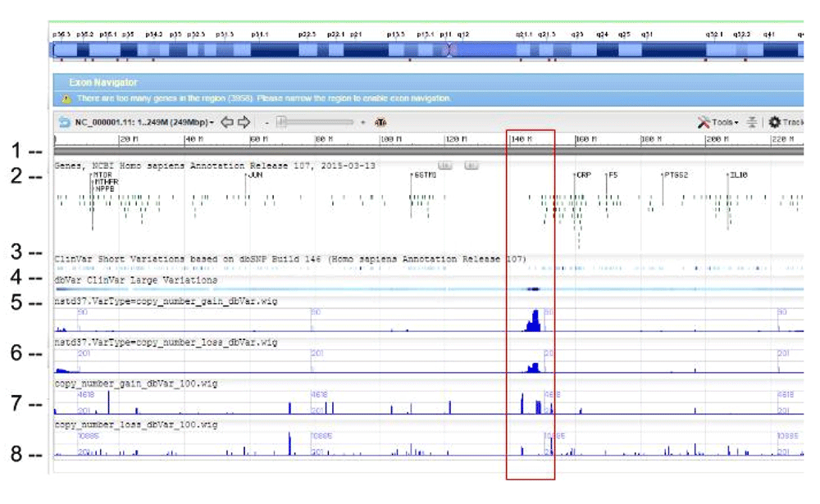Viewport: 820px width, 504px height.
Task: Select the MTHFR gene label
Action: point(106,181)
